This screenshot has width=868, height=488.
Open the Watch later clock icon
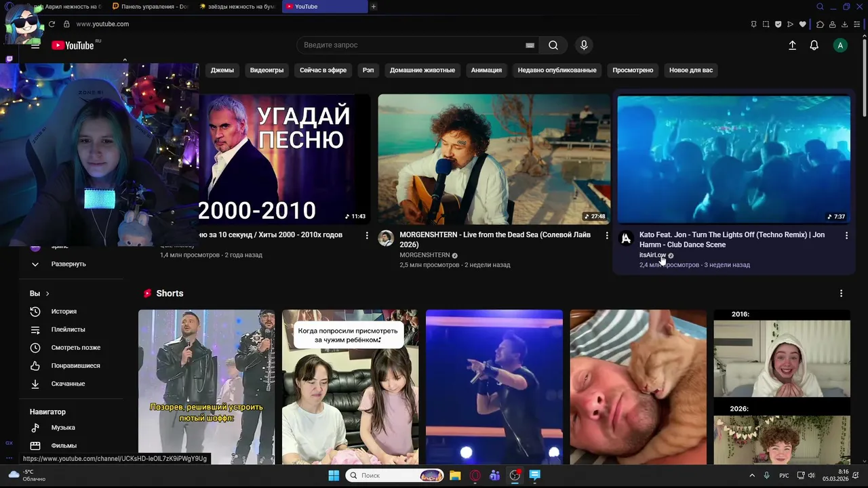(x=35, y=348)
